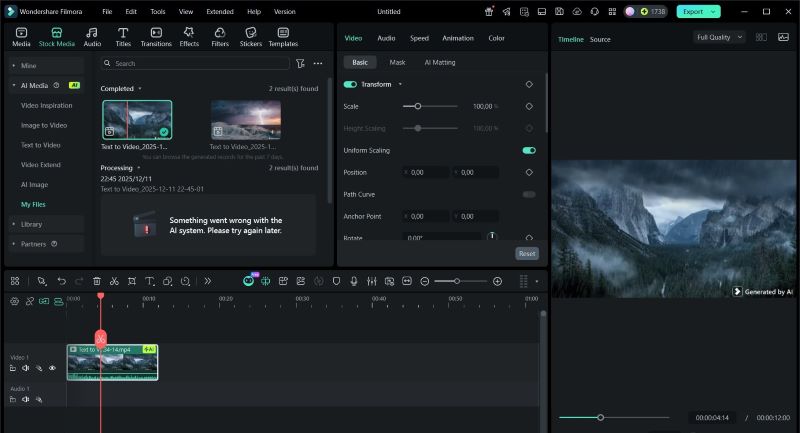
Task: Show more tools with double-chevron icon
Action: click(x=208, y=281)
